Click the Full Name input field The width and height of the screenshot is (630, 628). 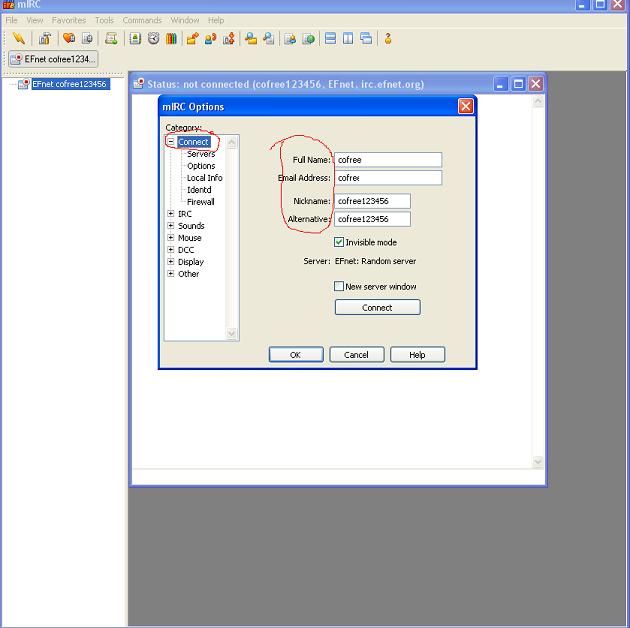pyautogui.click(x=388, y=160)
